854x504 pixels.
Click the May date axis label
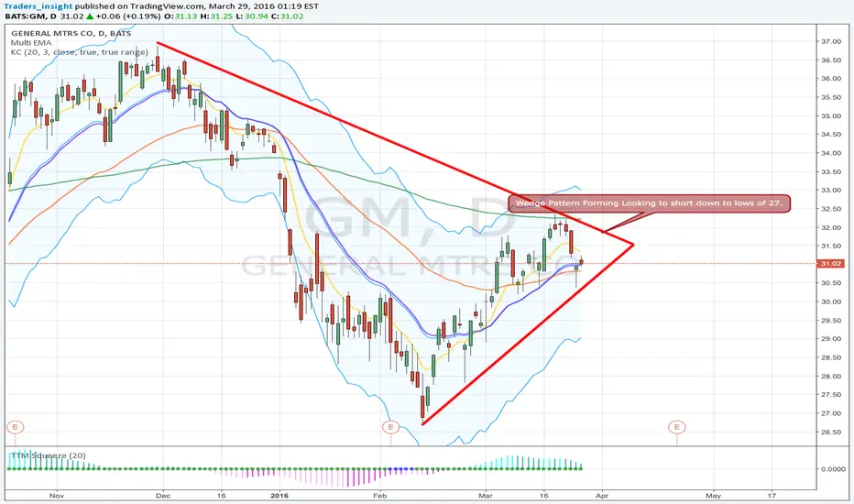pos(713,495)
